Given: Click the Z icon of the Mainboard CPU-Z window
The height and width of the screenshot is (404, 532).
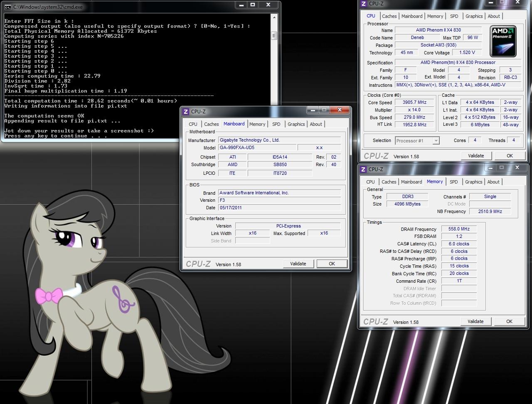Looking at the screenshot, I should [186, 111].
